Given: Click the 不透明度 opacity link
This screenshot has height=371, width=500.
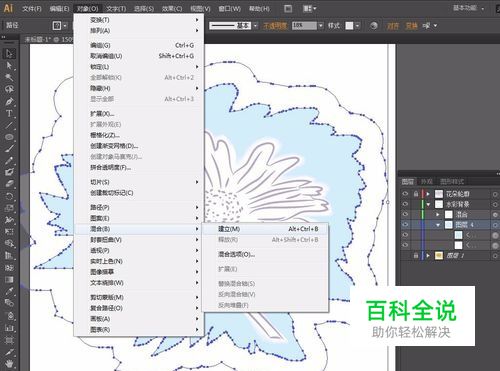Looking at the screenshot, I should point(275,26).
